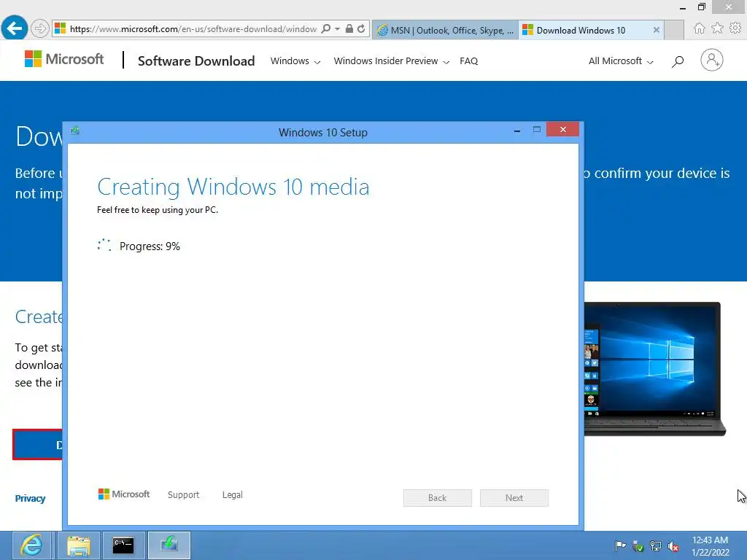Click the Back button in Setup

point(438,497)
